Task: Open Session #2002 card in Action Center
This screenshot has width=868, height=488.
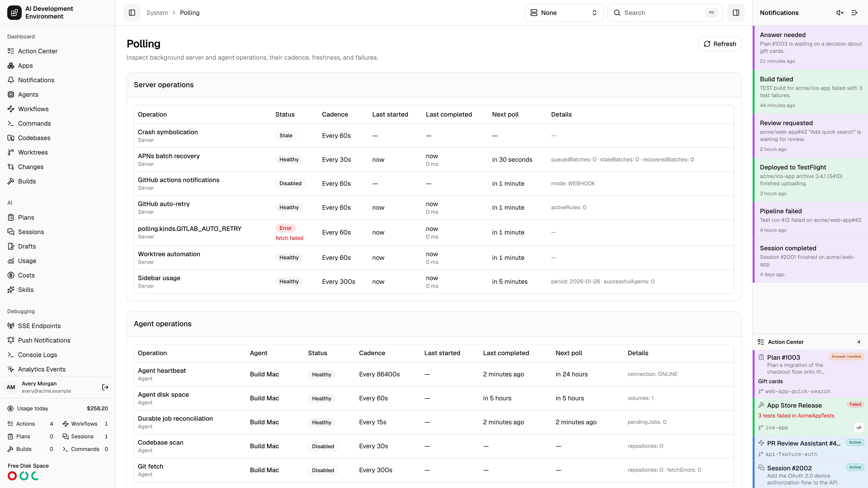Action: (x=810, y=475)
